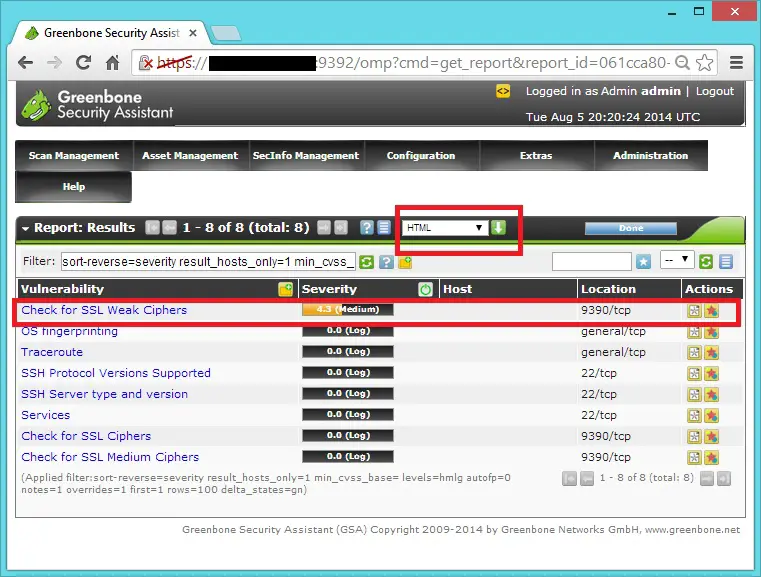This screenshot has height=577, width=761.
Task: Click the Filter text input field
Action: click(208, 262)
